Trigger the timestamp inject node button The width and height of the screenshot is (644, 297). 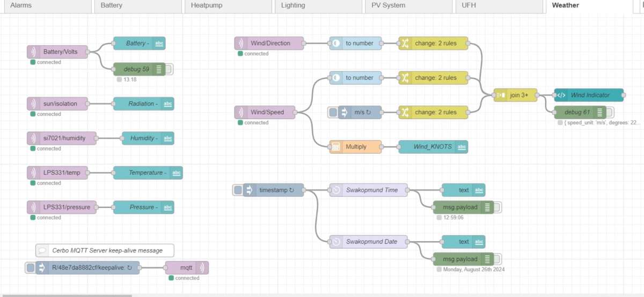[238, 190]
